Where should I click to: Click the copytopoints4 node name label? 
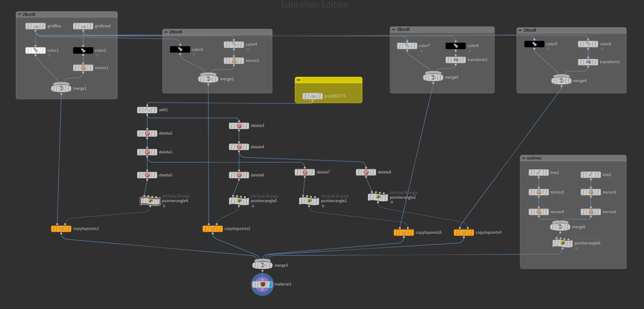click(488, 233)
